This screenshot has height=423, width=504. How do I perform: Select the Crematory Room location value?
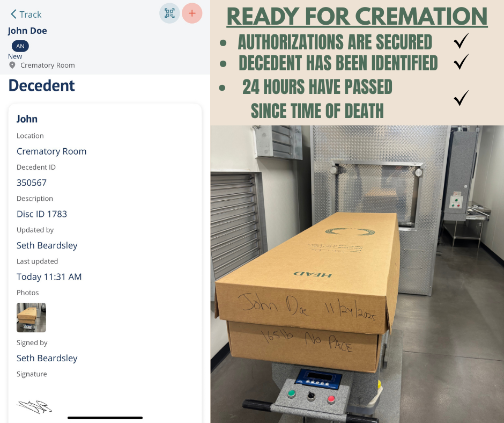click(x=51, y=151)
